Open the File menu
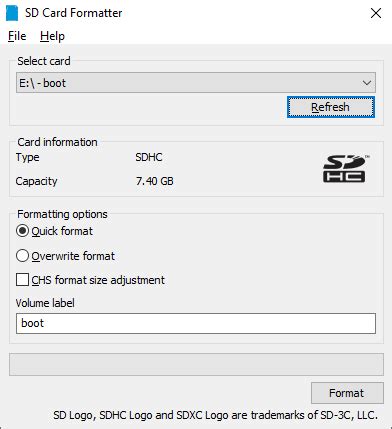The width and height of the screenshot is (392, 429). 17,36
